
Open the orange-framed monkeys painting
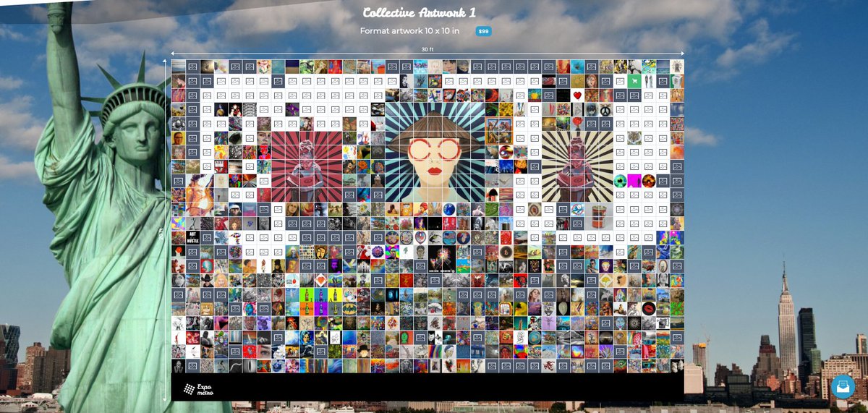[499, 131]
